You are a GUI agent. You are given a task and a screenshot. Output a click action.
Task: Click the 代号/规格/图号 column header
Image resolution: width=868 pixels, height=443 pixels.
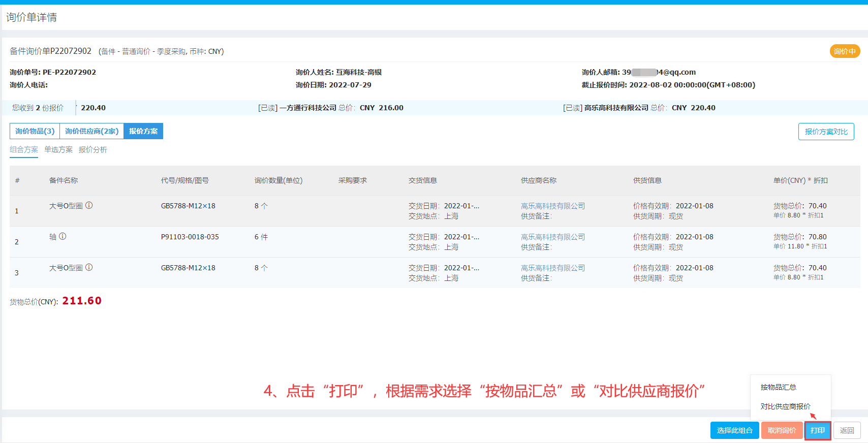tap(185, 180)
